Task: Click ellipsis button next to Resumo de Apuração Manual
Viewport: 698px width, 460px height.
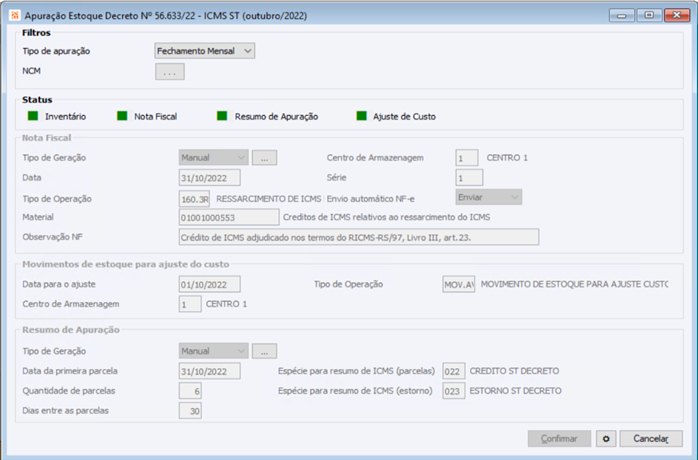Action: (x=264, y=351)
